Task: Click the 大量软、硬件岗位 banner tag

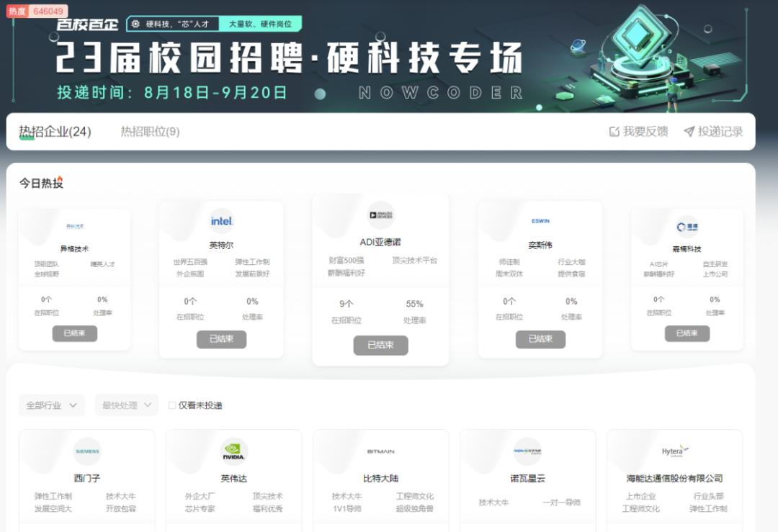Action: (261, 24)
